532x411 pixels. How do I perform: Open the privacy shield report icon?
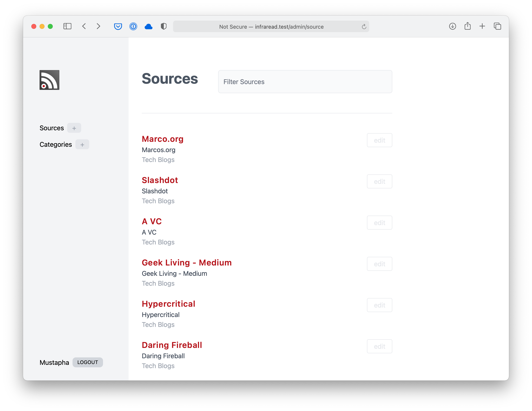164,26
